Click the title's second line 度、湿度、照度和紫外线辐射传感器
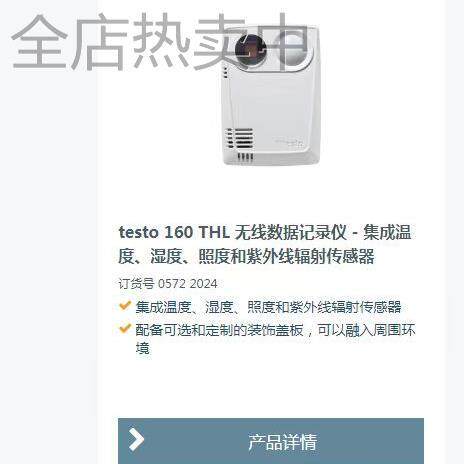 coord(246,257)
